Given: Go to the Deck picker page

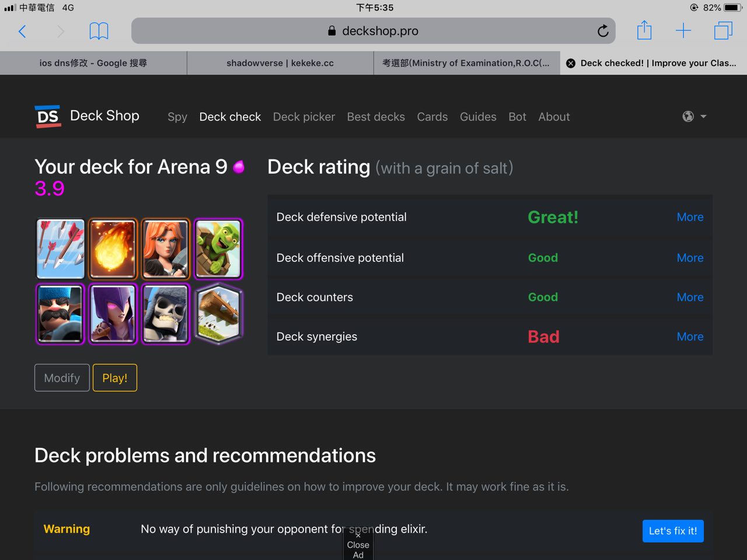Looking at the screenshot, I should 304,117.
